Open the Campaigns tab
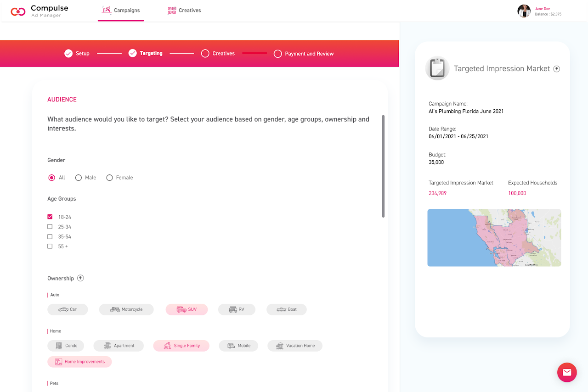Image resolution: width=588 pixels, height=392 pixels. 121,11
